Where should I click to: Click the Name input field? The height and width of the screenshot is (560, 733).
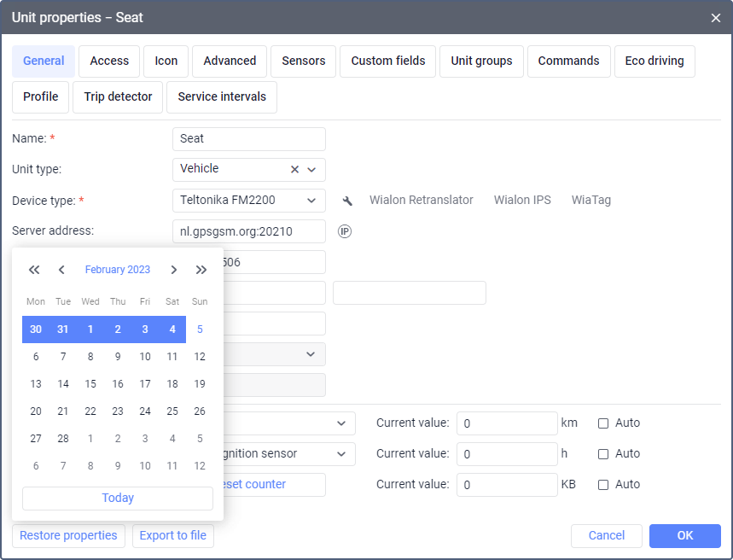pos(248,139)
